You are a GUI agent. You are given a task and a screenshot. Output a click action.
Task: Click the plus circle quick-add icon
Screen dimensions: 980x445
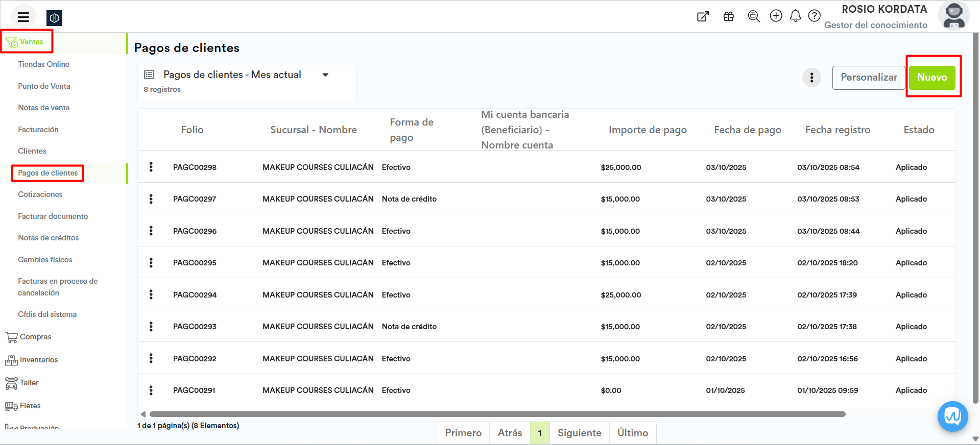pyautogui.click(x=776, y=16)
